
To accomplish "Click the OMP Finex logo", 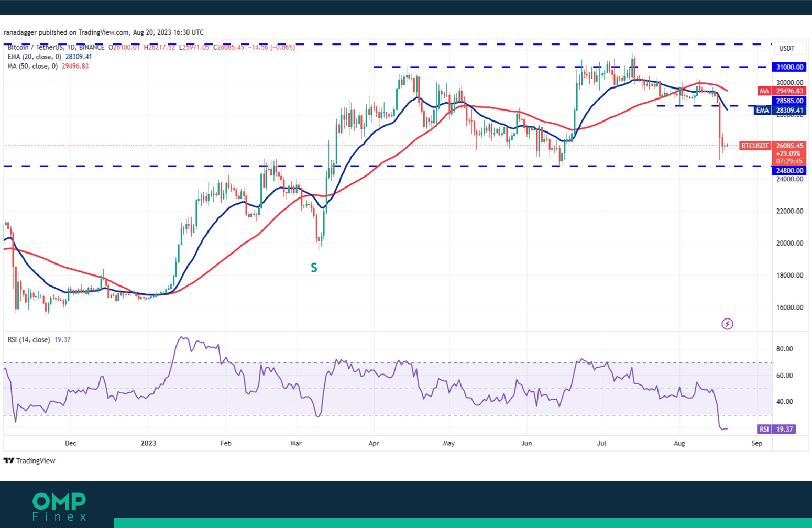I will 59,507.
